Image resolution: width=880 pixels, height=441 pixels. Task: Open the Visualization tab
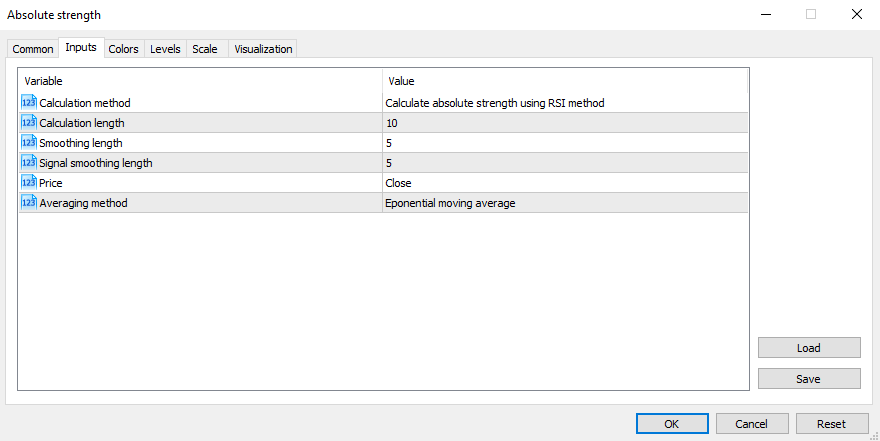(x=263, y=49)
